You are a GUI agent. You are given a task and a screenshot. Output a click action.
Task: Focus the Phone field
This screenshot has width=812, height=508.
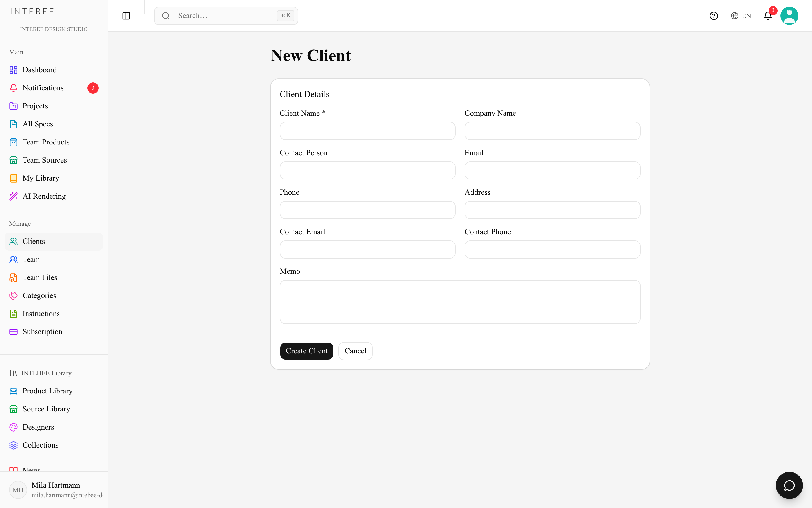click(x=367, y=210)
